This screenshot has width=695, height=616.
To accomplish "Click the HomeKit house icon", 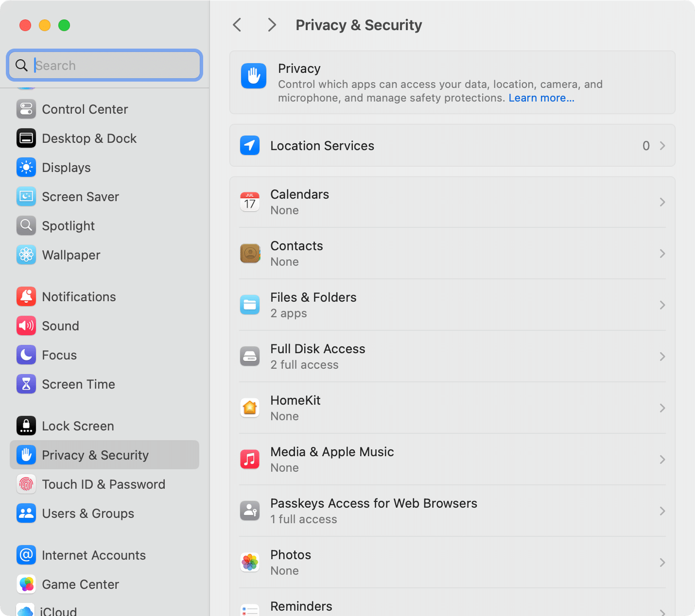I will [250, 408].
